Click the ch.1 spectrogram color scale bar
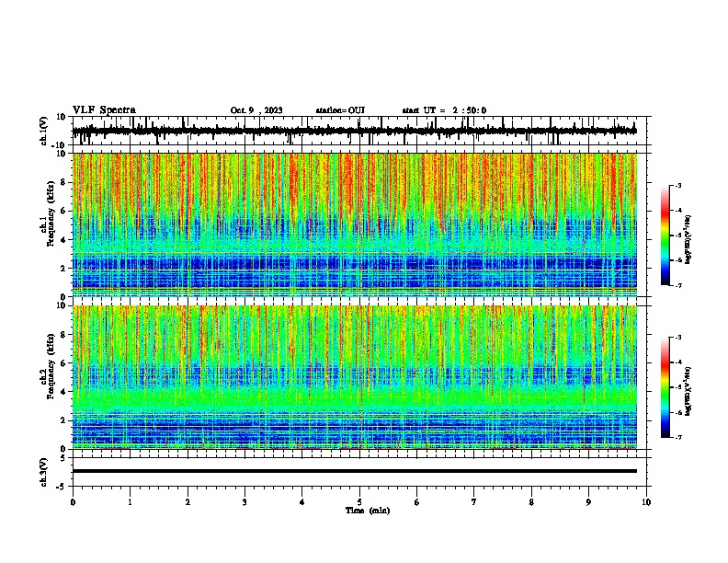This screenshot has width=728, height=563. (x=665, y=236)
